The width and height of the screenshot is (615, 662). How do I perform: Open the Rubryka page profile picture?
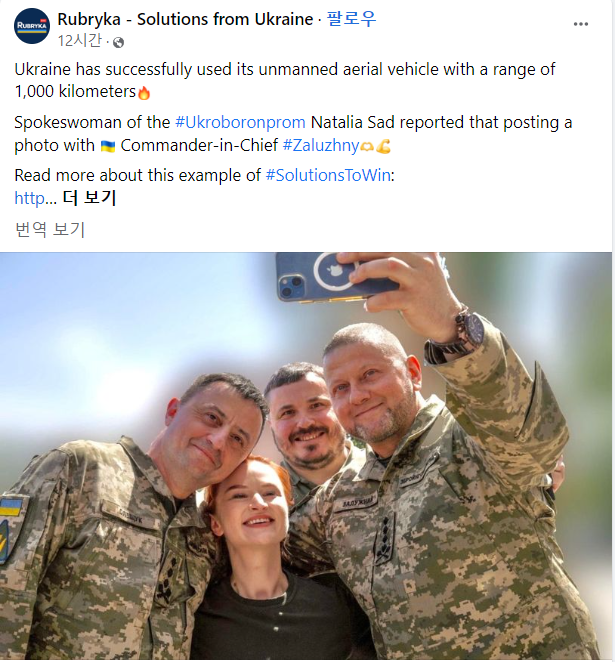click(32, 26)
